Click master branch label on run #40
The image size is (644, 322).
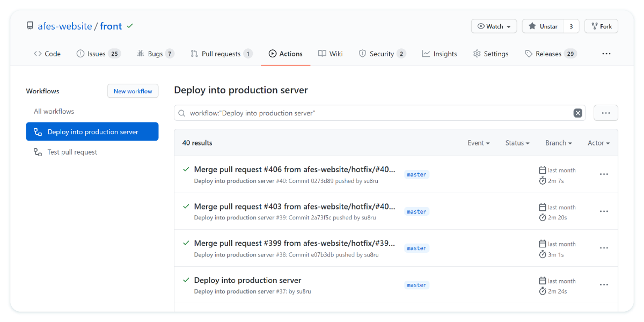tap(416, 174)
